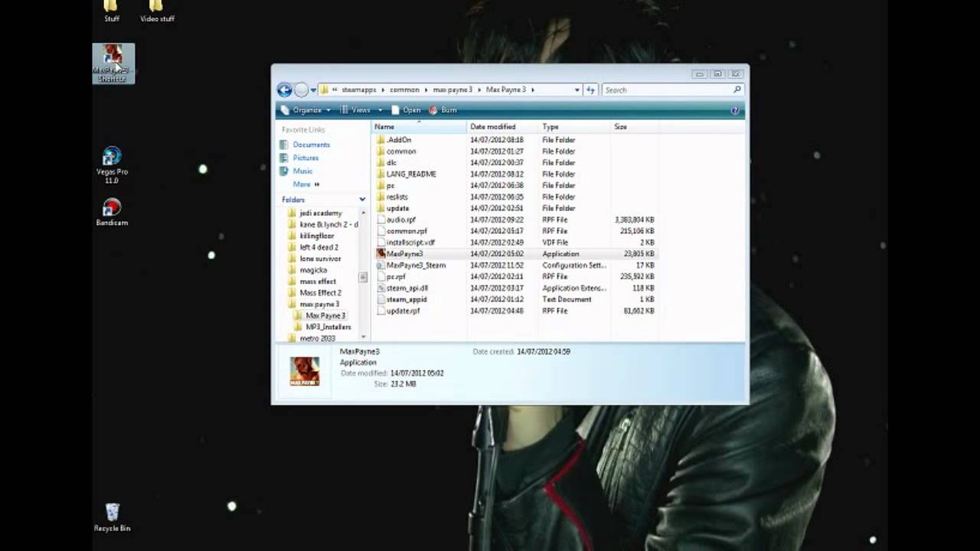Select the MaxPayne3_Steam configuration file icon

pyautogui.click(x=381, y=266)
